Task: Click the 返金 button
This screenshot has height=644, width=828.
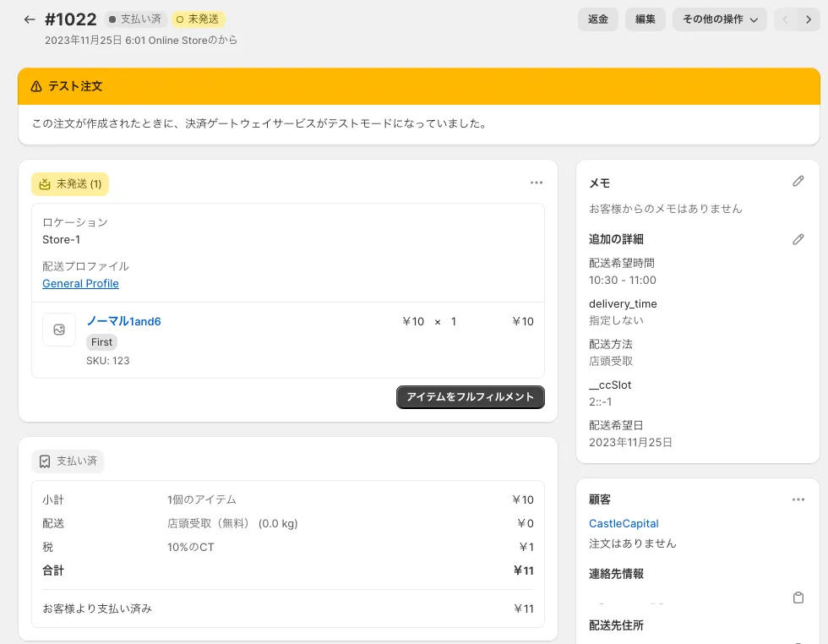Action: 598,19
